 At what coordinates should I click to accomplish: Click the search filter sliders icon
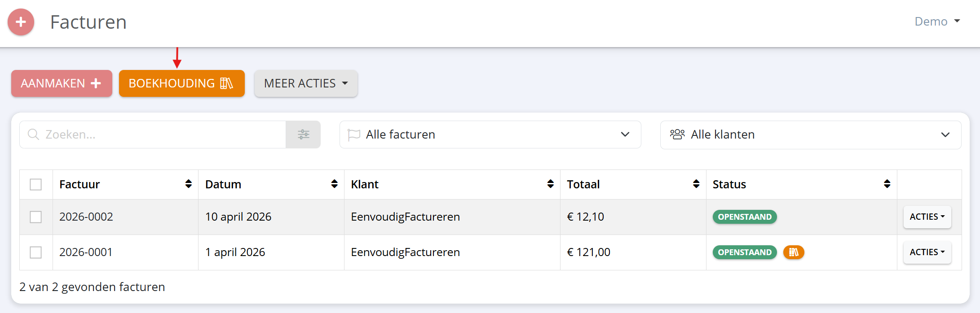(303, 135)
